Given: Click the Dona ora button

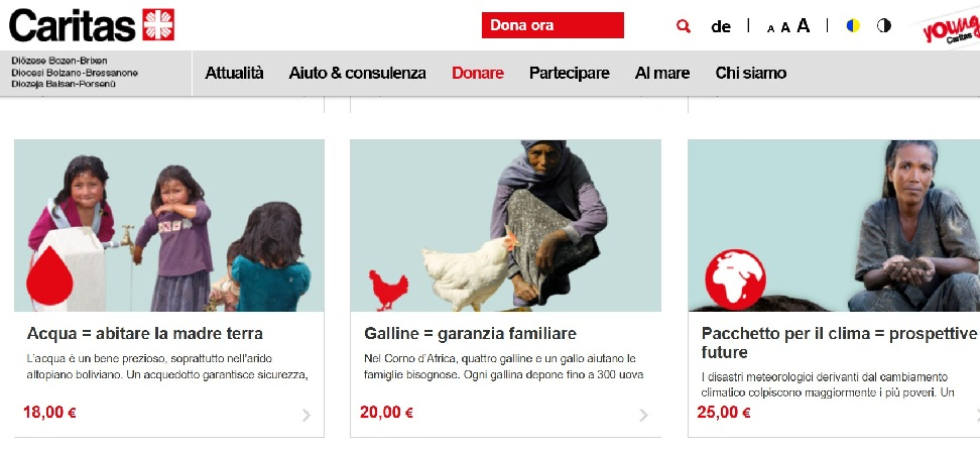Looking at the screenshot, I should tap(552, 25).
